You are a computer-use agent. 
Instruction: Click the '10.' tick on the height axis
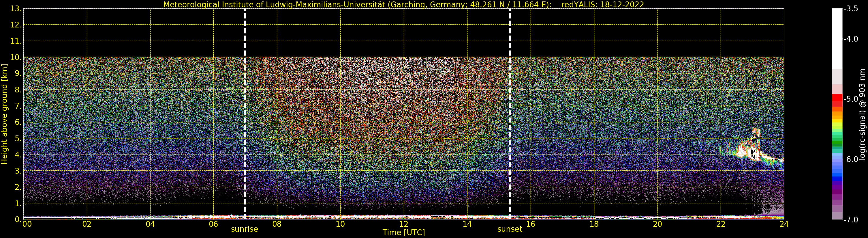tap(16, 57)
